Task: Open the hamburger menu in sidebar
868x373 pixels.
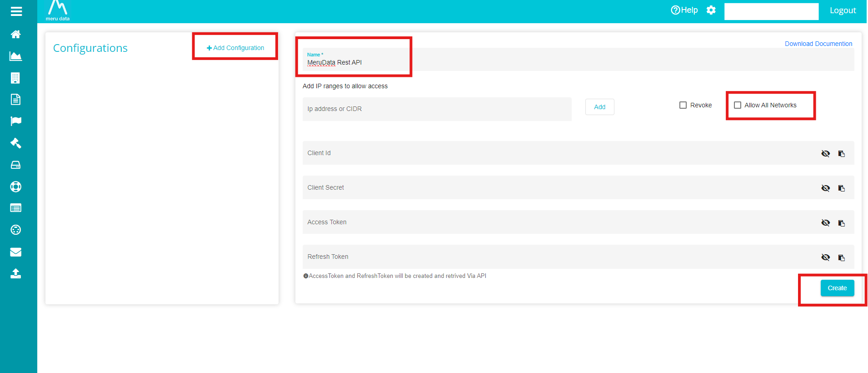Action: click(x=16, y=11)
